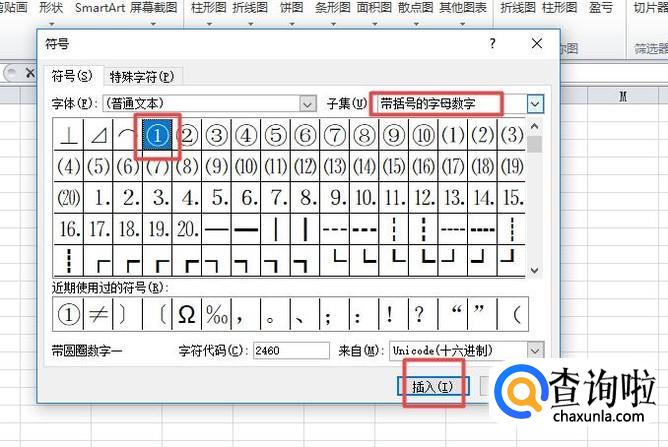Click the 字符代码 character code field
668x447 pixels.
click(x=291, y=351)
